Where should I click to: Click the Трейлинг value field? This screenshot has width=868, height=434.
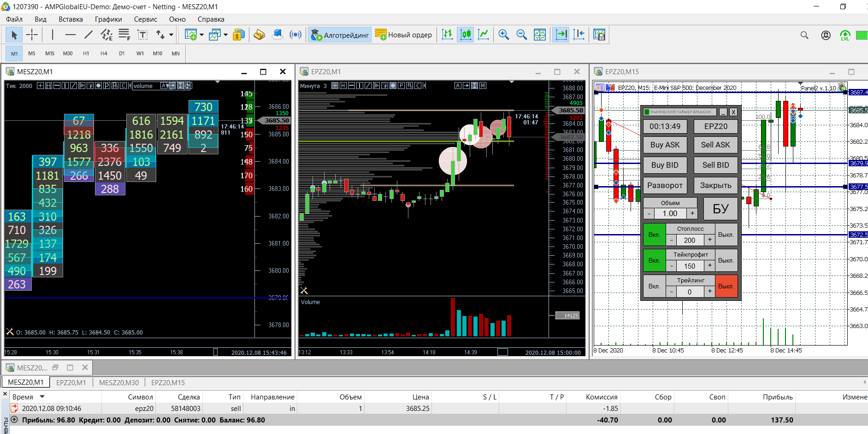click(690, 292)
